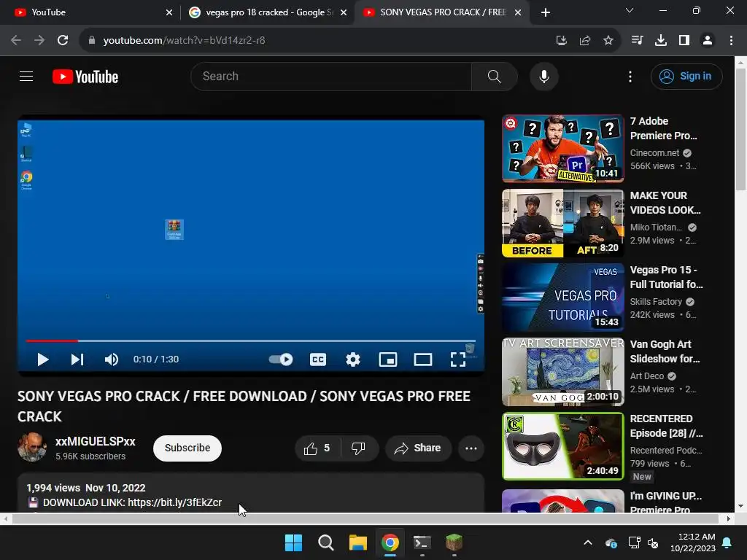Open YouTube settings three-dot menu

pyautogui.click(x=630, y=77)
